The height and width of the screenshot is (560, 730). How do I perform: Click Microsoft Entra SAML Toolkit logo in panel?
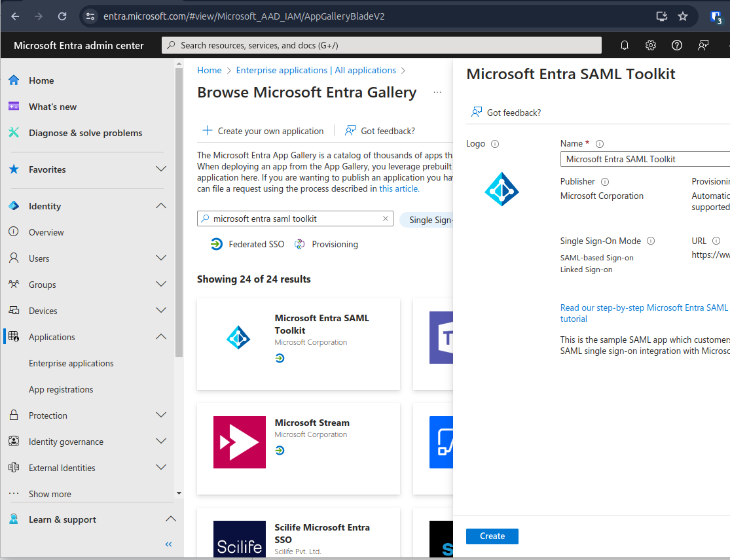pos(502,189)
